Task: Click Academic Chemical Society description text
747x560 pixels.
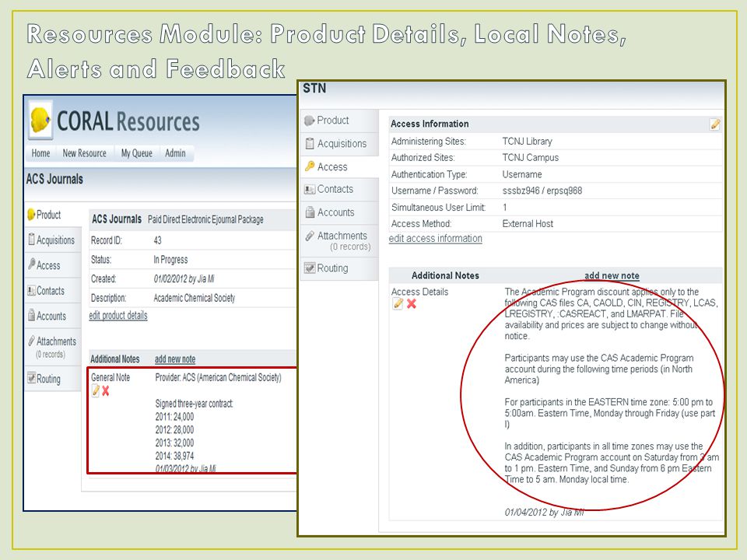Action: click(195, 298)
